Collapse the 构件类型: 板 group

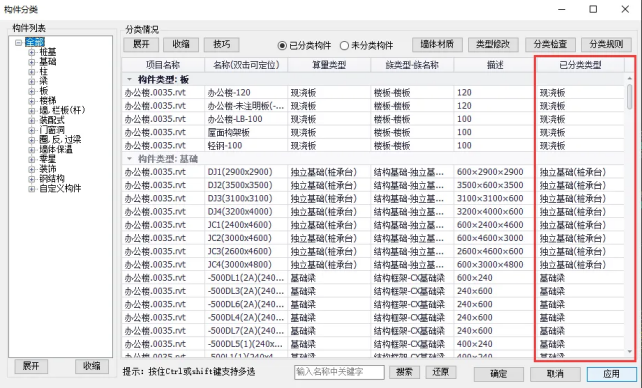[129, 79]
